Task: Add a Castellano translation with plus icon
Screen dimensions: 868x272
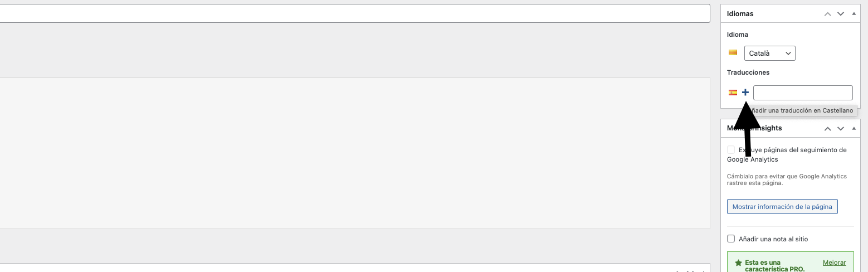Action: pyautogui.click(x=745, y=93)
